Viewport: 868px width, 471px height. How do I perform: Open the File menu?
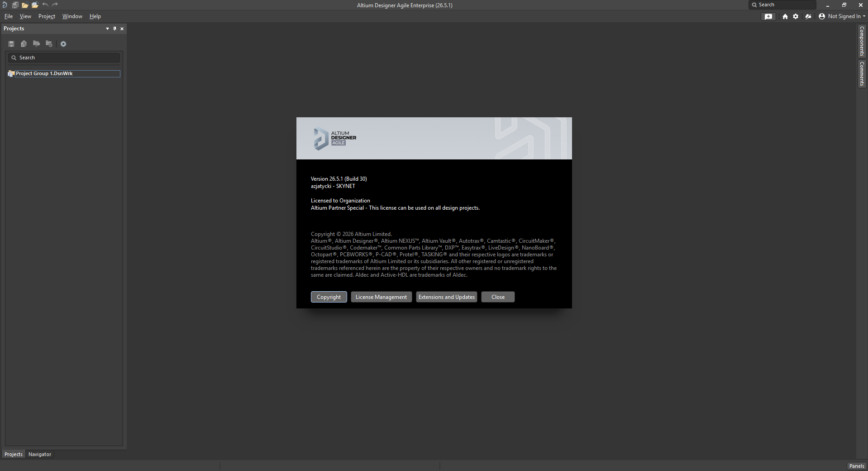click(x=9, y=16)
